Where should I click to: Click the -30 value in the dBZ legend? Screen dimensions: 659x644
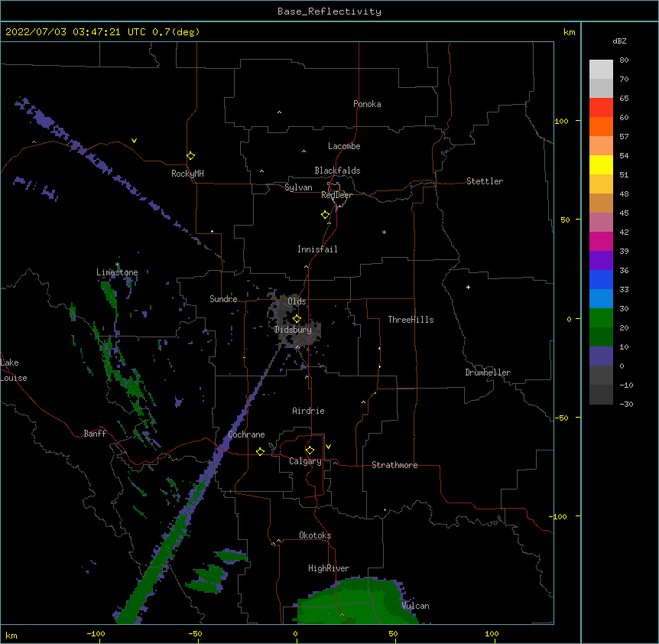[x=626, y=405]
